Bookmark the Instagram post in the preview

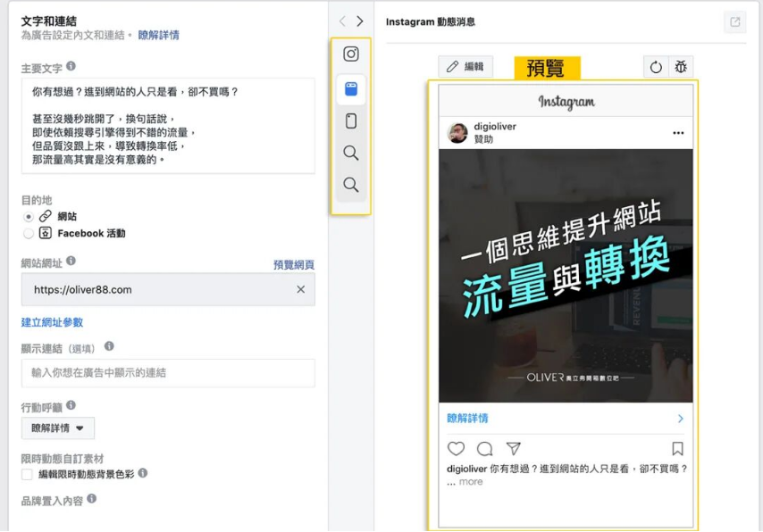point(677,449)
